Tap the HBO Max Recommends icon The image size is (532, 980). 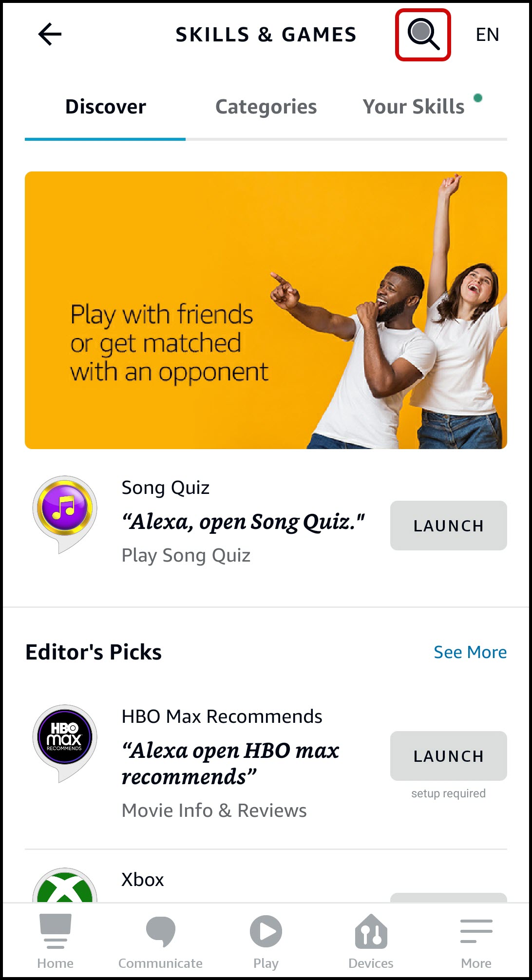coord(65,743)
